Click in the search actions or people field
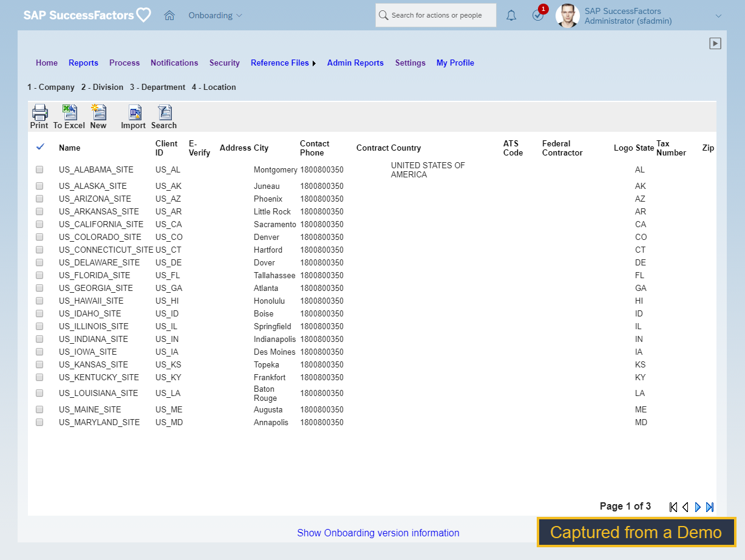This screenshot has width=745, height=560. pyautogui.click(x=436, y=15)
